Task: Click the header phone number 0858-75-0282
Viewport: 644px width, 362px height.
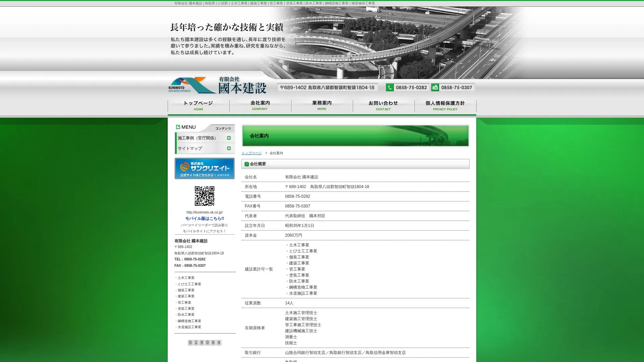Action: pos(411,87)
